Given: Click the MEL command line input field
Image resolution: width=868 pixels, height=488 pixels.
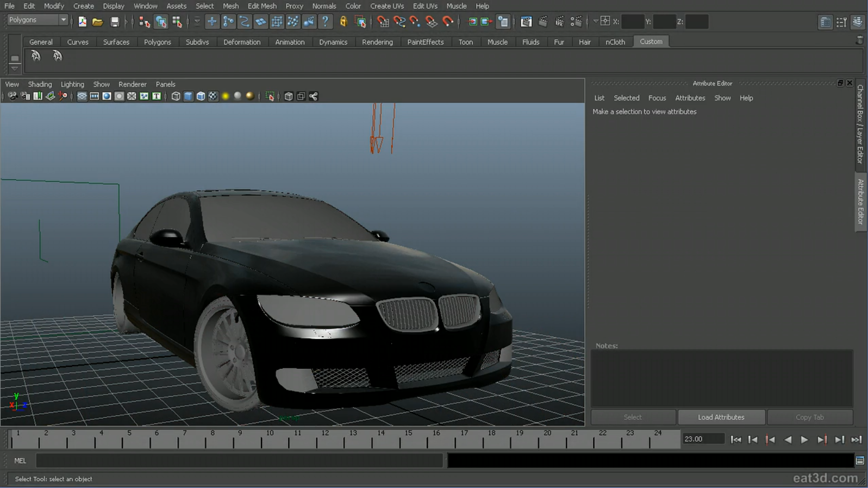Looking at the screenshot, I should (239, 461).
